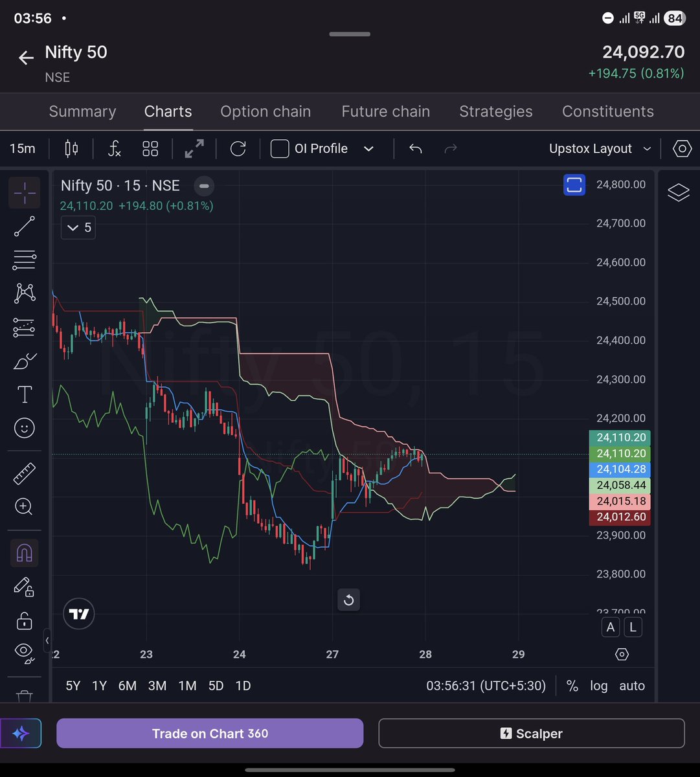Open the Scalper button
This screenshot has height=777, width=700.
tap(531, 734)
